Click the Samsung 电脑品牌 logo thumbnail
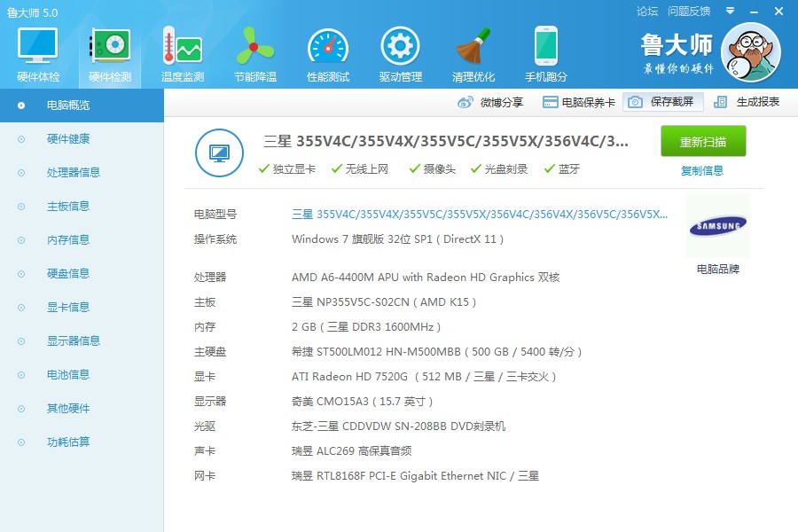 click(717, 228)
